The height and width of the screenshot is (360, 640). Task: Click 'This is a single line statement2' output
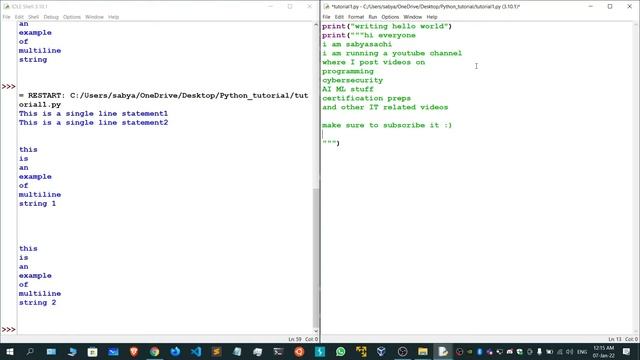[93, 122]
